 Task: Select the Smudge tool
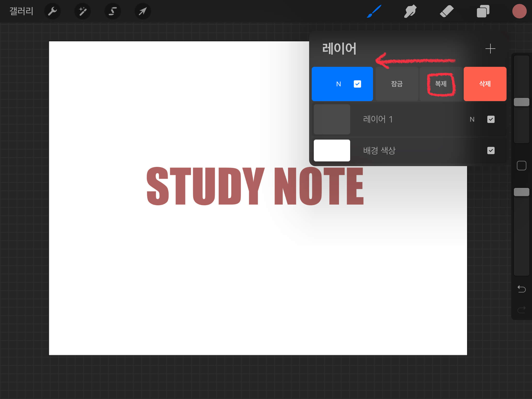tap(410, 11)
